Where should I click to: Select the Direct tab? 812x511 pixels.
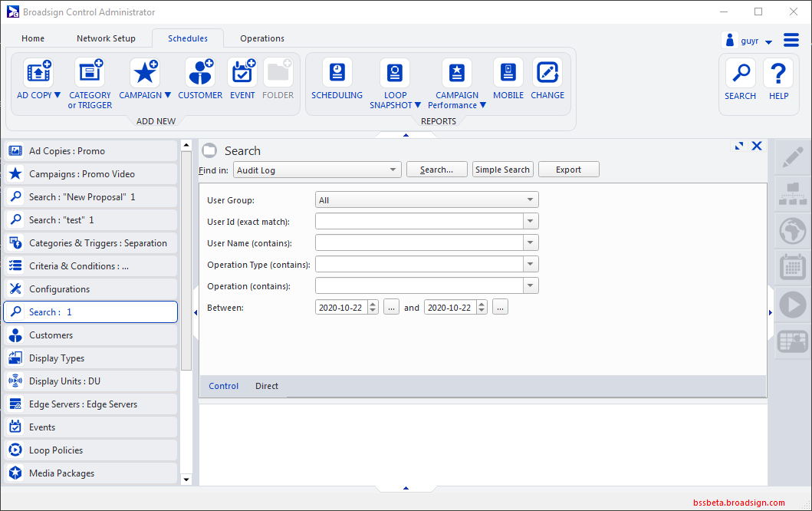click(267, 386)
